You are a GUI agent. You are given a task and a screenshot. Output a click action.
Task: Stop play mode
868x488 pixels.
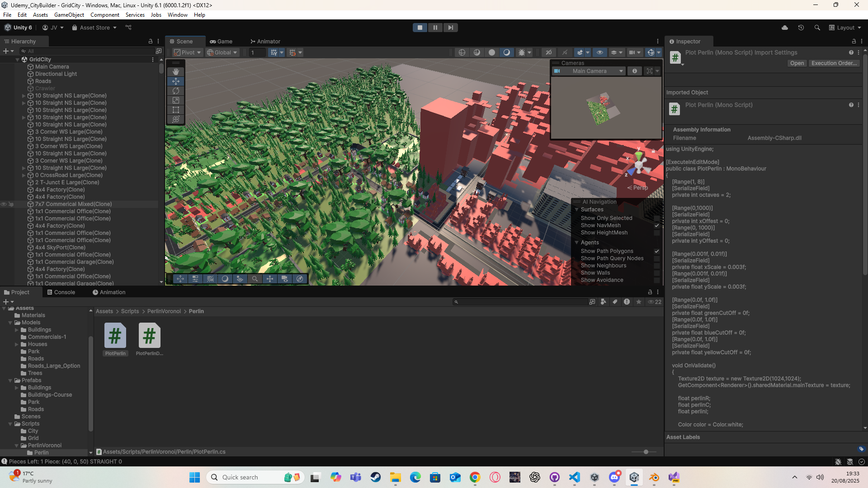coord(420,28)
